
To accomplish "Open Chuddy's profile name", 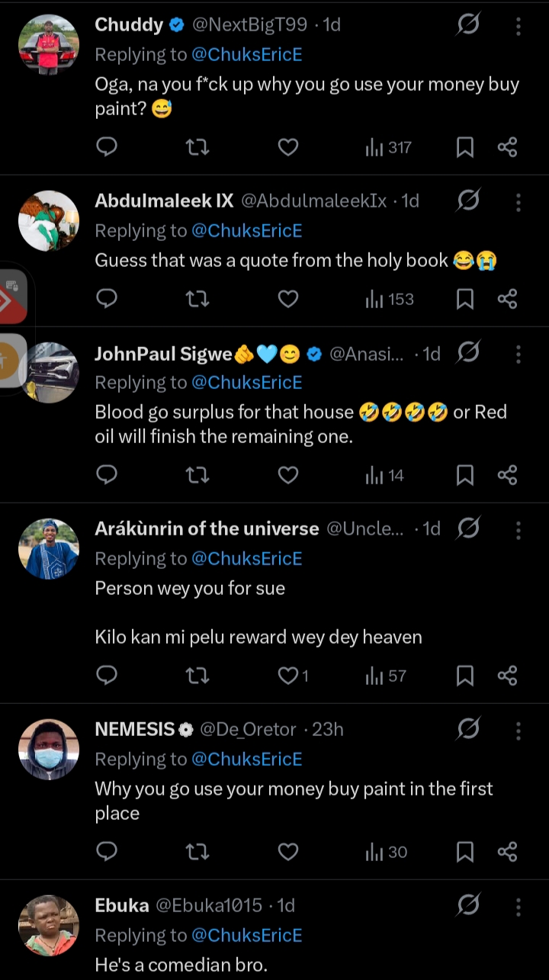I will click(x=129, y=25).
